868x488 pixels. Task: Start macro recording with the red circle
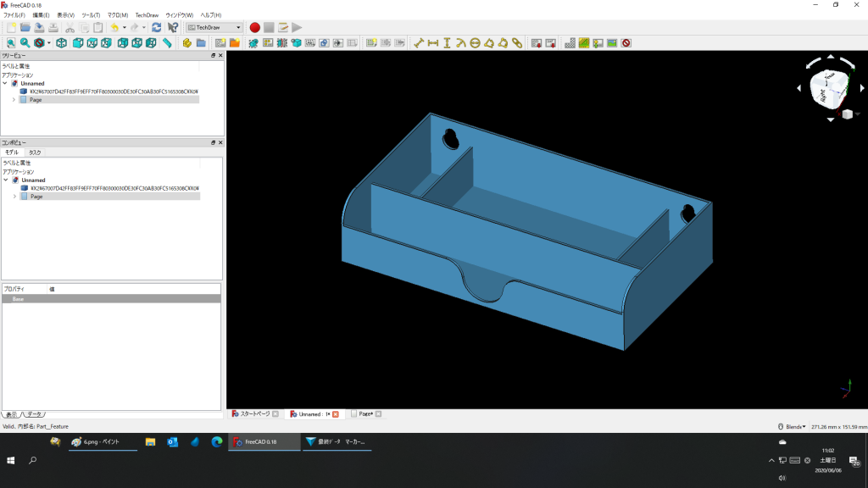point(254,28)
